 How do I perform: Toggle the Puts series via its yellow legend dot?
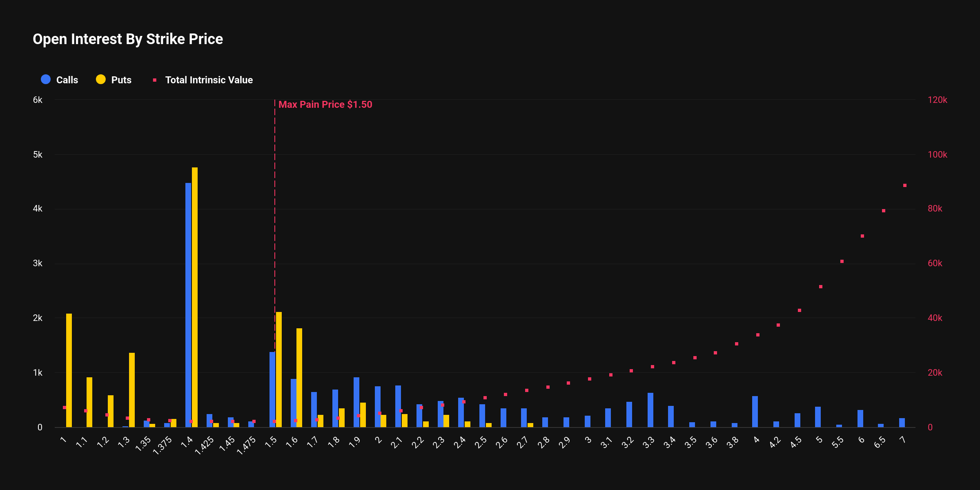(x=101, y=80)
